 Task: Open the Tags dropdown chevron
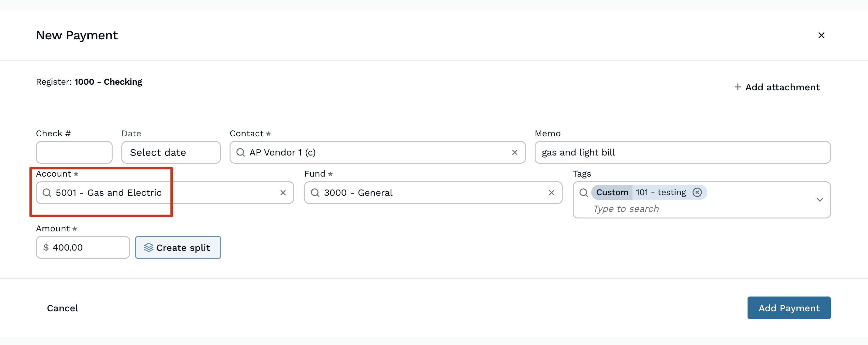click(820, 200)
